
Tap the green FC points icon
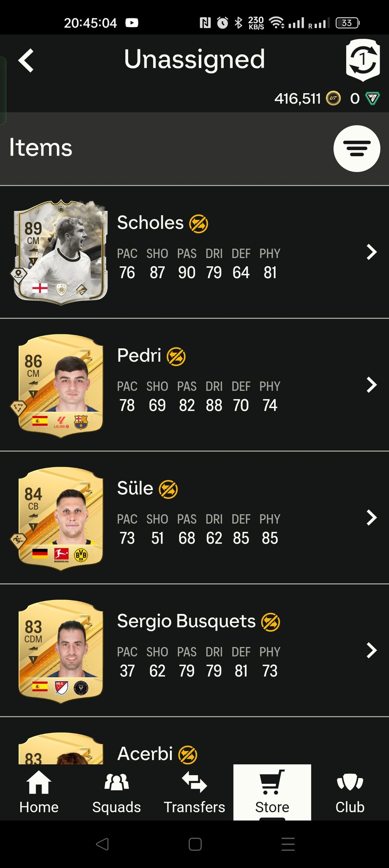[x=373, y=99]
